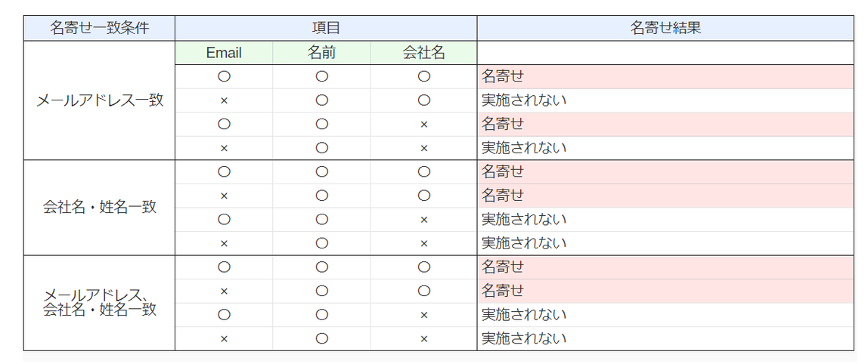The width and height of the screenshot is (868, 364).
Task: Select the 会社名 sub-header cell
Action: click(423, 53)
